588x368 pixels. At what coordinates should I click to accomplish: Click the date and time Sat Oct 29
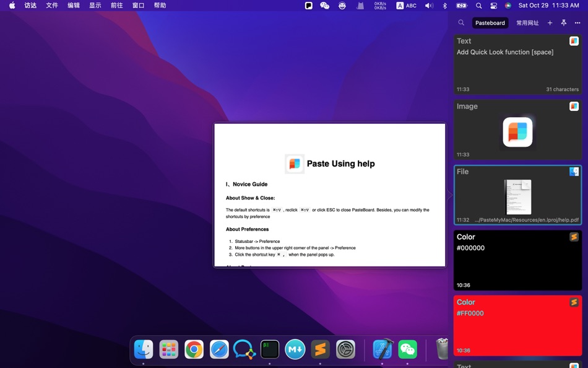(x=548, y=5)
